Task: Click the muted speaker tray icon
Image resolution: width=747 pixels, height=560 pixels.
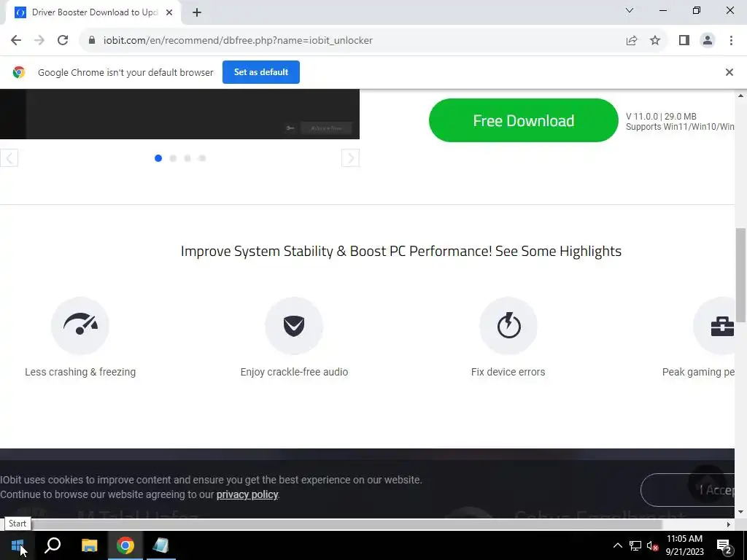Action: coord(652,545)
